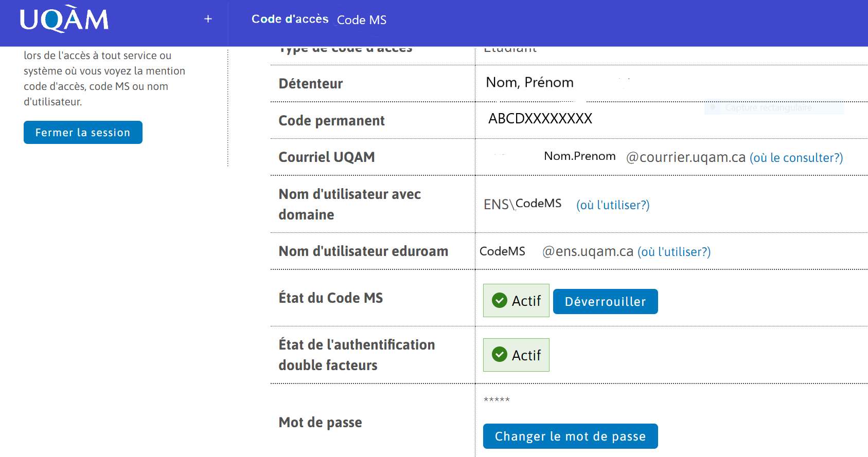Viewport: 868px width, 457px height.
Task: Open the Code d'accès menu item
Action: (290, 19)
